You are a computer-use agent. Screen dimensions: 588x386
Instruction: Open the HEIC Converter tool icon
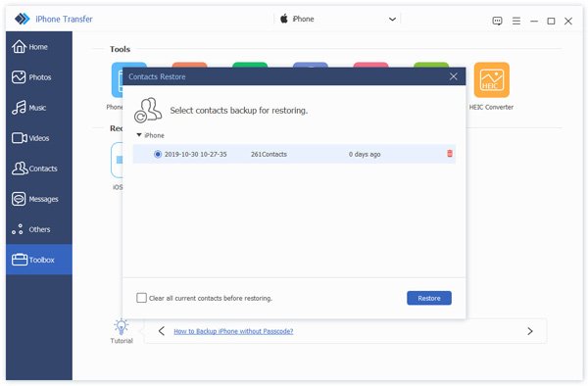491,79
